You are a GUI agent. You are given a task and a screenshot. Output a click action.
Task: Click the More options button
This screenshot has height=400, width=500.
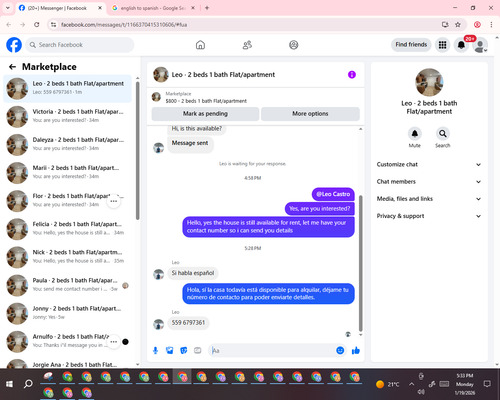pyautogui.click(x=310, y=114)
